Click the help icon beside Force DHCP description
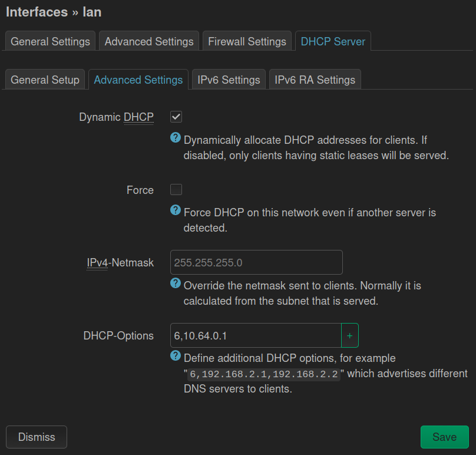Screen dimensions: 476x455 [176, 210]
